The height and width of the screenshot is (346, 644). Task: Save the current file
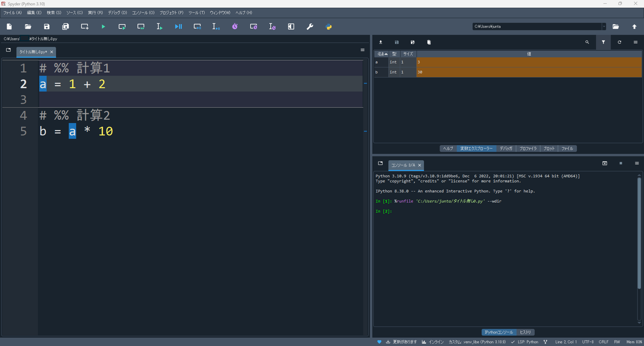point(47,26)
